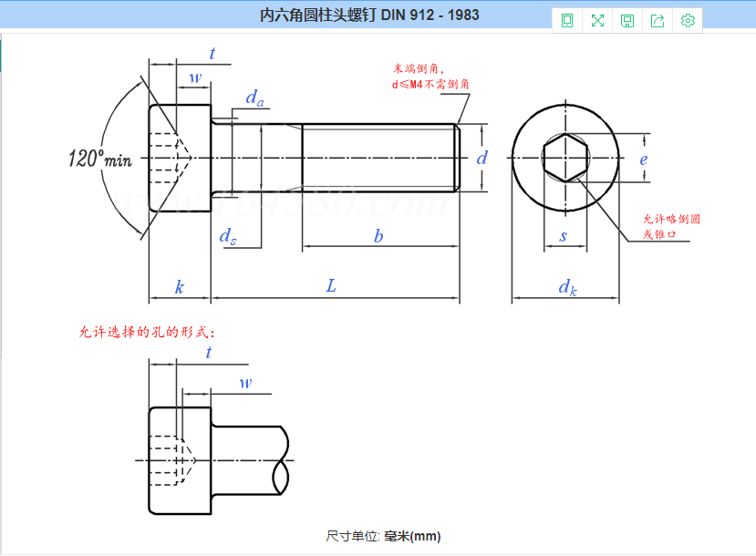Click the thread diameter label d
The width and height of the screenshot is (756, 556).
(482, 158)
